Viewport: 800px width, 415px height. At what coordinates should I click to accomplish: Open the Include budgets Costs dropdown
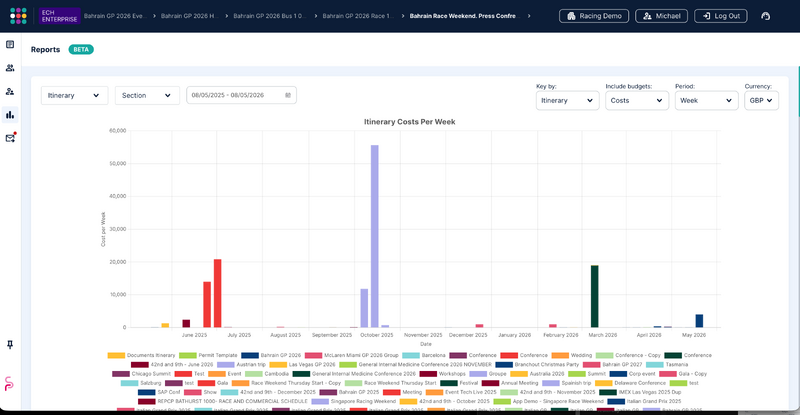tap(637, 101)
